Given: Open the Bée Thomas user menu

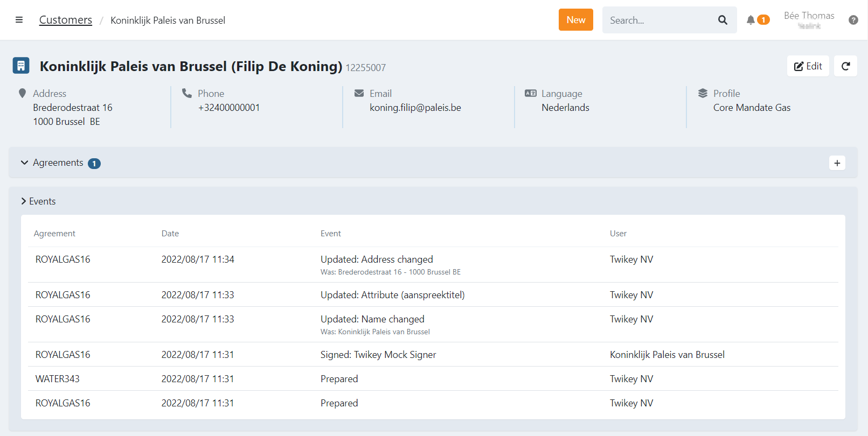Looking at the screenshot, I should (809, 20).
